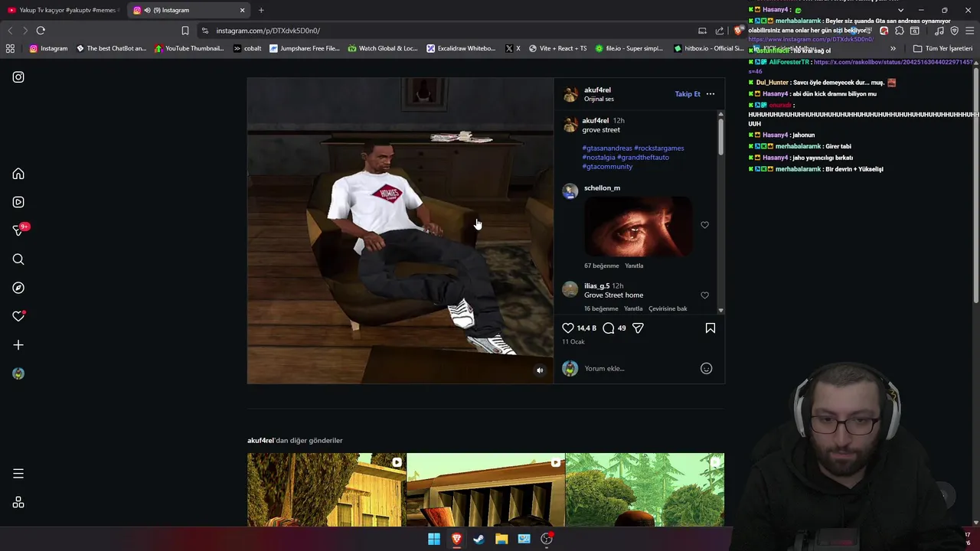Open the browser extensions puzzle icon
The height and width of the screenshot is (551, 980).
coord(900,31)
